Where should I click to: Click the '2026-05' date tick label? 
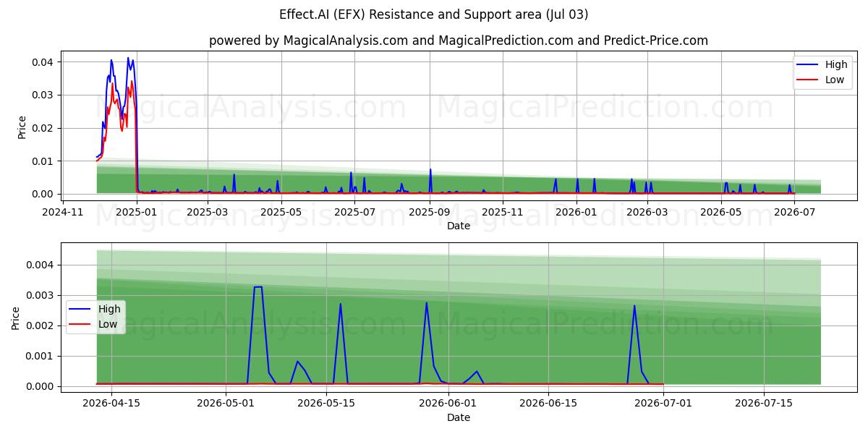[x=721, y=212]
